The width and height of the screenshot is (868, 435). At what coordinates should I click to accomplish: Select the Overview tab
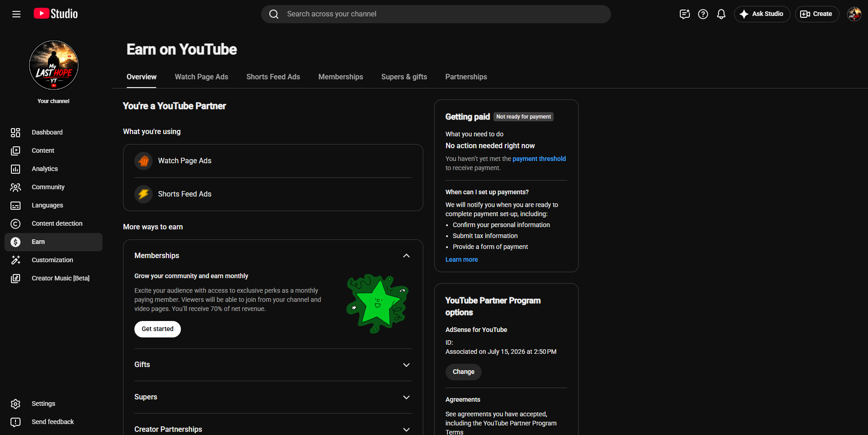141,77
